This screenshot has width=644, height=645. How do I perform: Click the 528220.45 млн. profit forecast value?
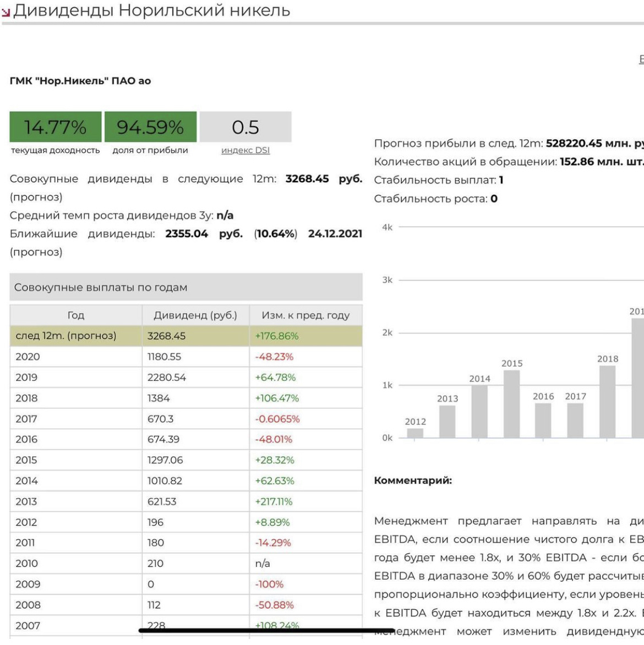(594, 144)
